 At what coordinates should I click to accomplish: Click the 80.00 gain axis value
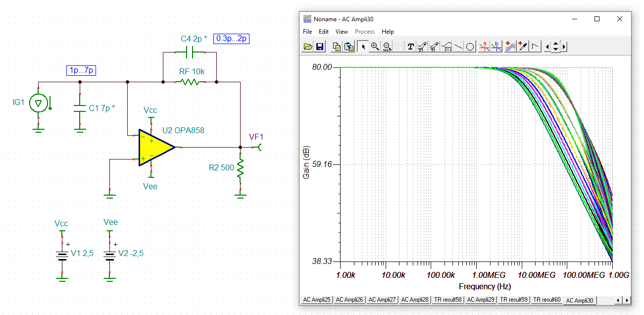point(322,67)
